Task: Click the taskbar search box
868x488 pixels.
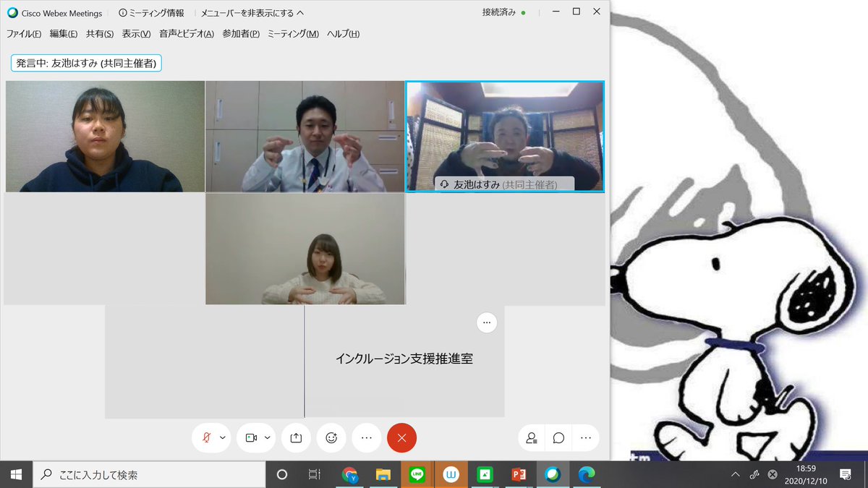Action: click(x=149, y=474)
